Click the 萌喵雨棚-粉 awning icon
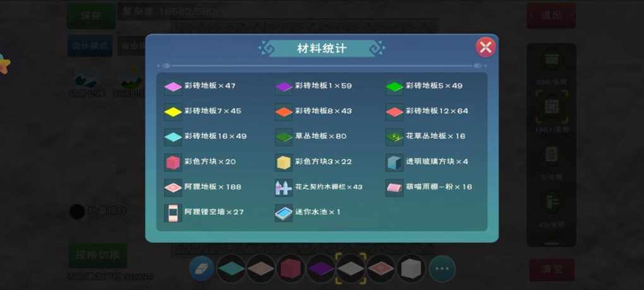The width and height of the screenshot is (644, 290). pyautogui.click(x=394, y=187)
